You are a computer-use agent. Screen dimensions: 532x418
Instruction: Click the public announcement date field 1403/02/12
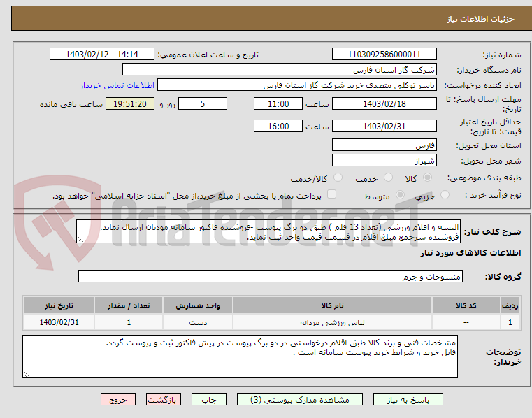coord(102,55)
